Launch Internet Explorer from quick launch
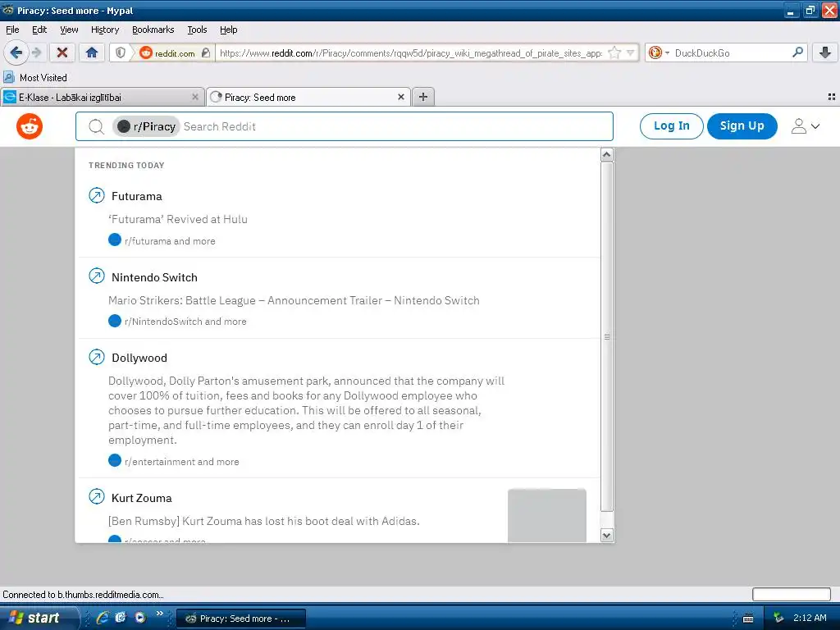The height and width of the screenshot is (630, 840). 102,618
